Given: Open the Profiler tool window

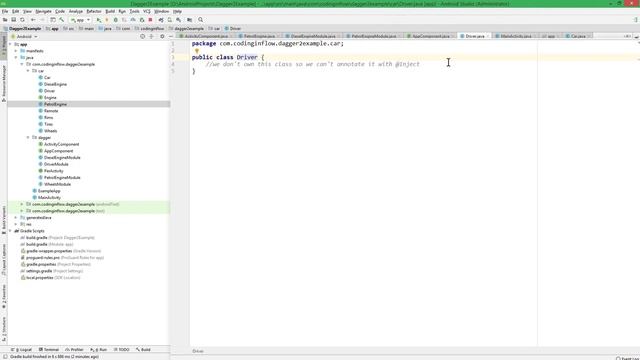Looking at the screenshot, I should (x=74, y=350).
